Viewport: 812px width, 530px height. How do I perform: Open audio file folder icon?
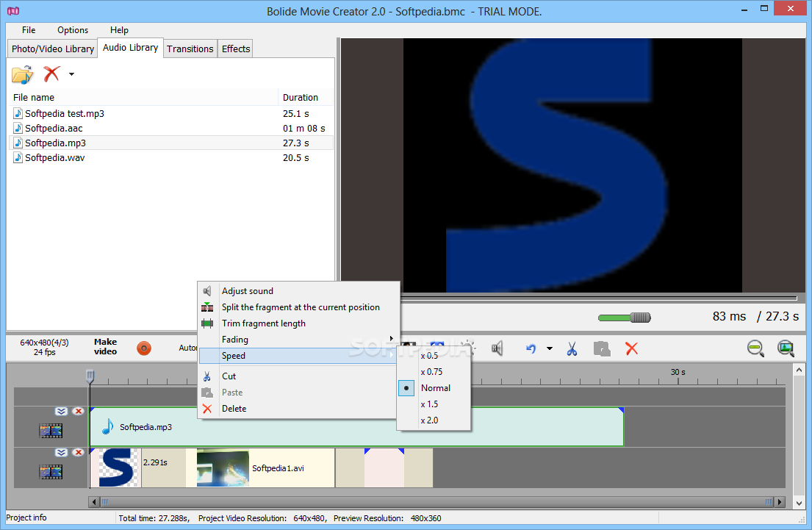(22, 74)
